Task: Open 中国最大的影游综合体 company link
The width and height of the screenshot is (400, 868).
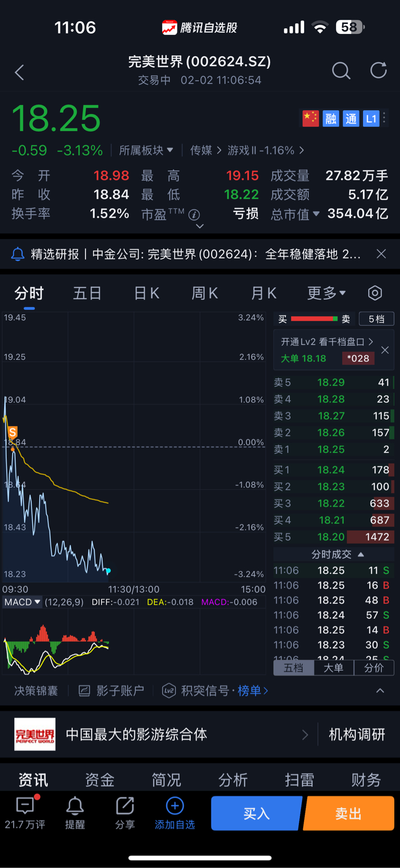Action: pos(187,735)
